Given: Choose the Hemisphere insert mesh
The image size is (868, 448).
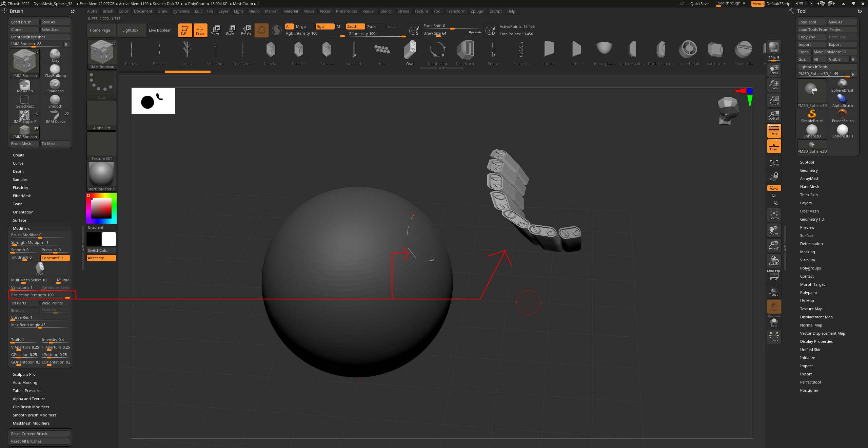Looking at the screenshot, I should pyautogui.click(x=604, y=53).
